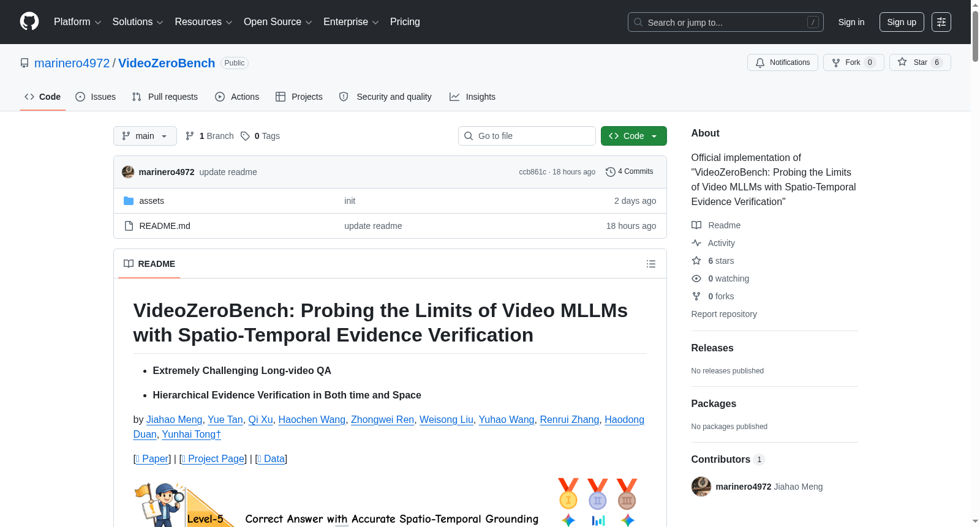Open the VideoZeroBench repository name link
Image resolution: width=980 pixels, height=527 pixels.
[x=167, y=63]
